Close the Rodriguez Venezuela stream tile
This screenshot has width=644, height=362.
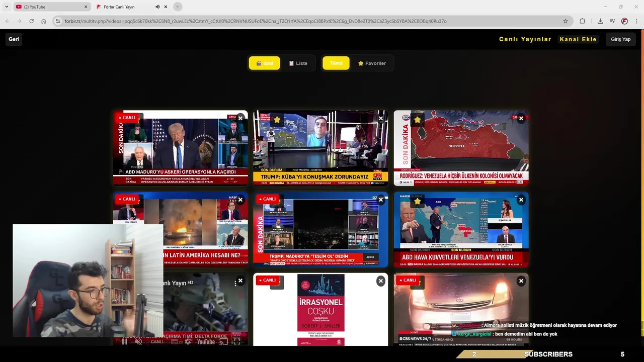pos(521,118)
